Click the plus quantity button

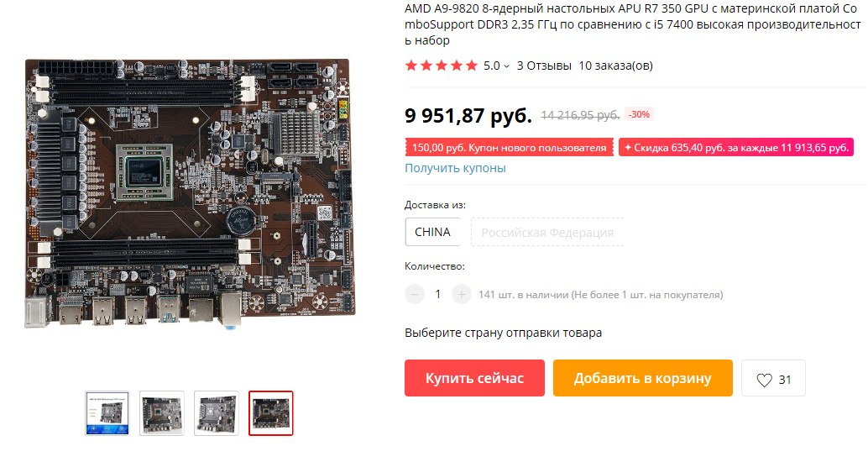click(x=461, y=294)
